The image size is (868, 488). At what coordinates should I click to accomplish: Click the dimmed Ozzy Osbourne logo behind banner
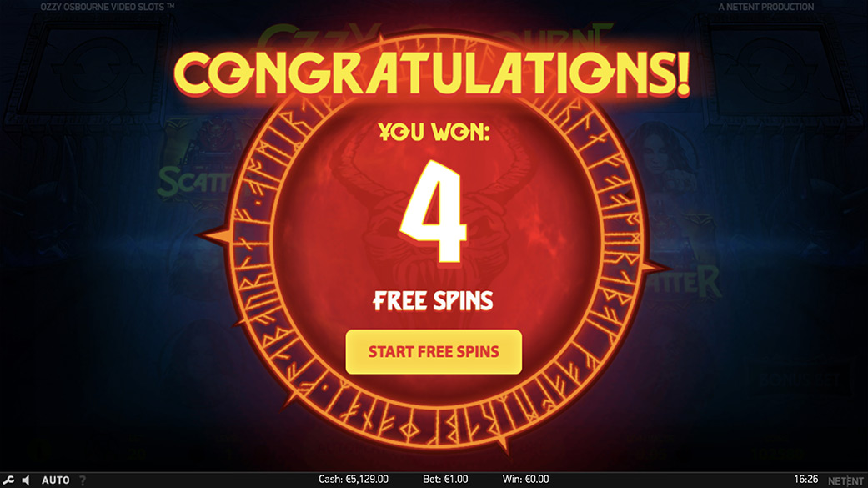click(434, 38)
